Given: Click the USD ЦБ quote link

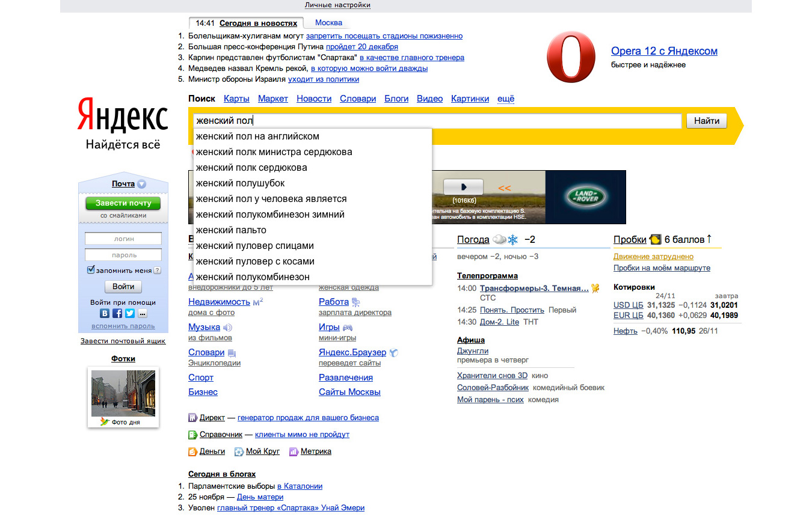Looking at the screenshot, I should (x=628, y=305).
